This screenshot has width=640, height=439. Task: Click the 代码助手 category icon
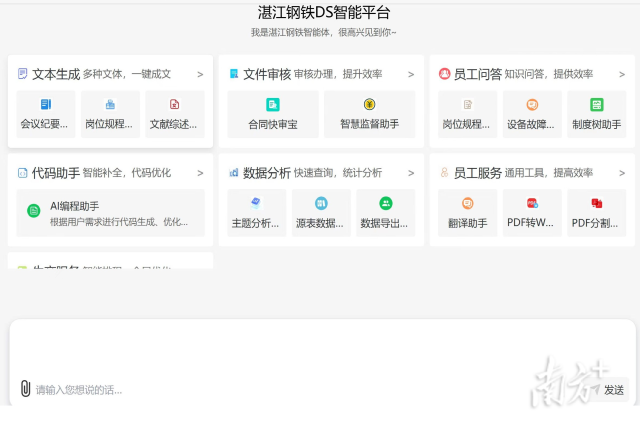[x=22, y=173]
